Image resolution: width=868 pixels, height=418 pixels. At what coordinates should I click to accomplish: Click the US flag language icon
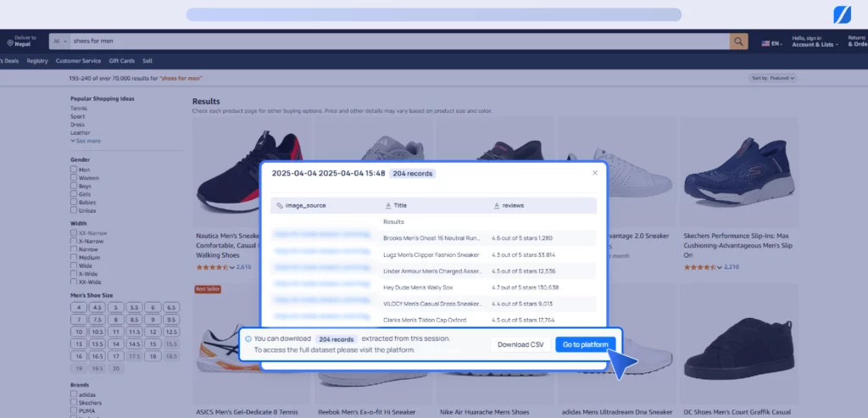(767, 42)
